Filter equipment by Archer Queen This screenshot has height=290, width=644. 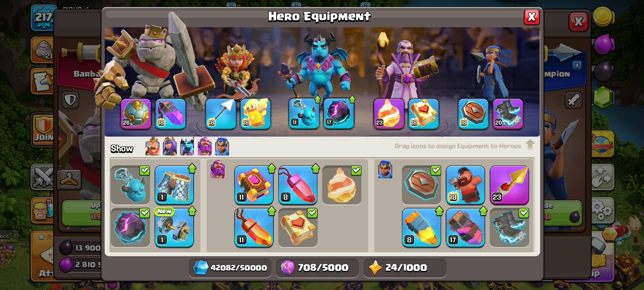[x=170, y=146]
